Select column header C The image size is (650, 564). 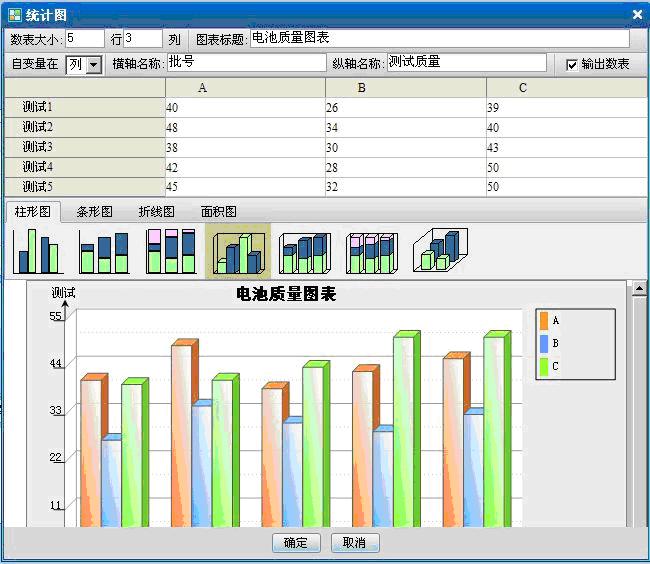click(566, 88)
